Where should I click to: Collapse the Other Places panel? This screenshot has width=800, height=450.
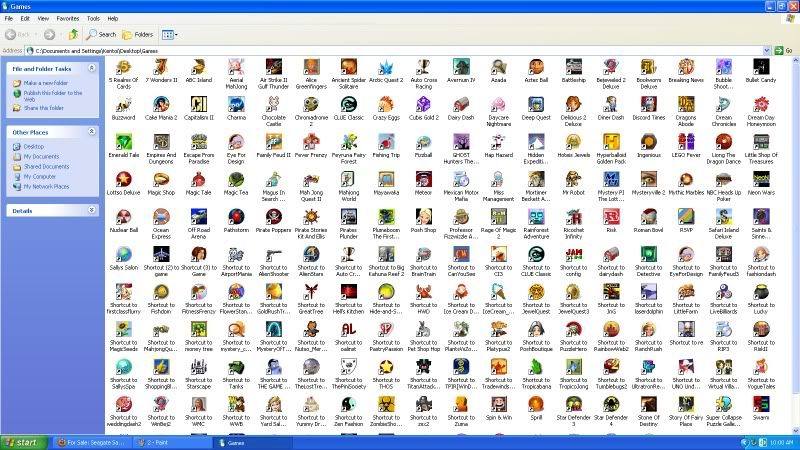[92, 132]
